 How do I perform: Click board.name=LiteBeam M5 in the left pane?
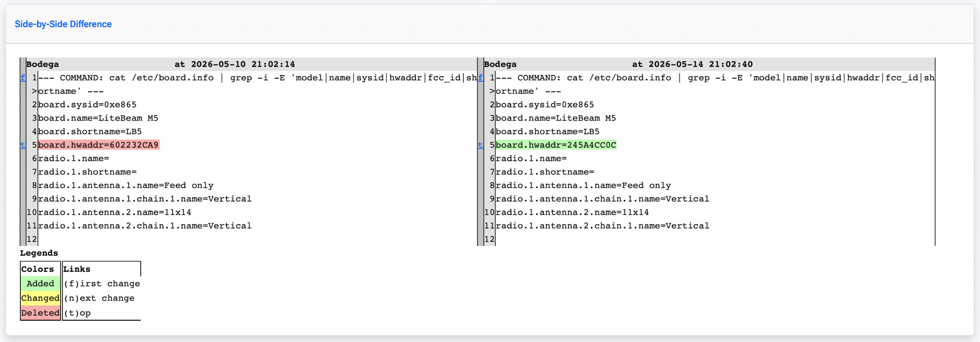[x=98, y=118]
